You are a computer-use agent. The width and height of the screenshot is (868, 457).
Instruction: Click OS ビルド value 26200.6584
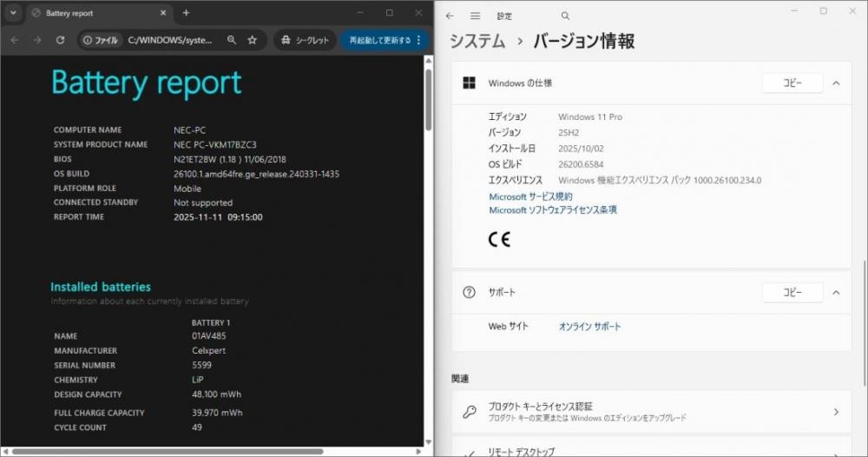click(x=581, y=164)
